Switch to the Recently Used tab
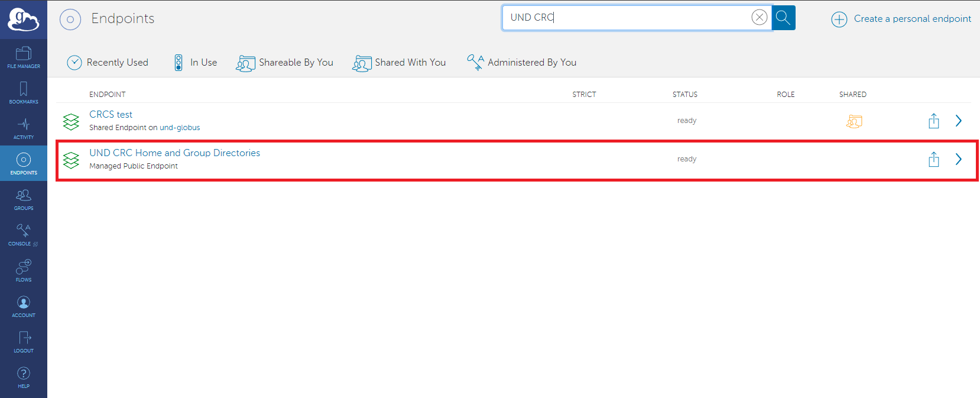Screen dimensions: 980x398 click(108, 63)
